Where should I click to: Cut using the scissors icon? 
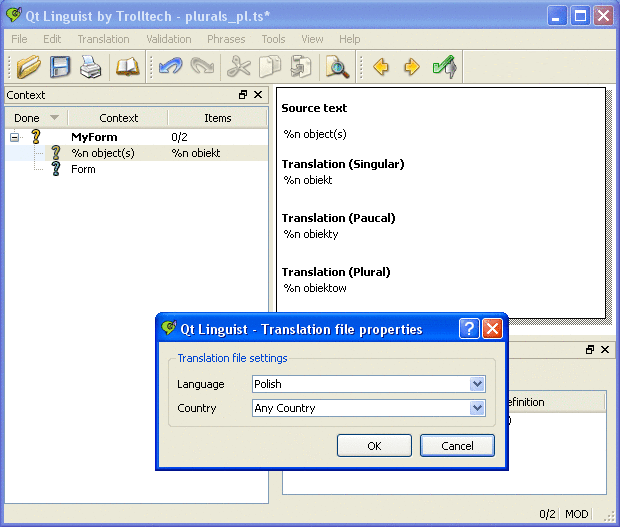point(238,66)
